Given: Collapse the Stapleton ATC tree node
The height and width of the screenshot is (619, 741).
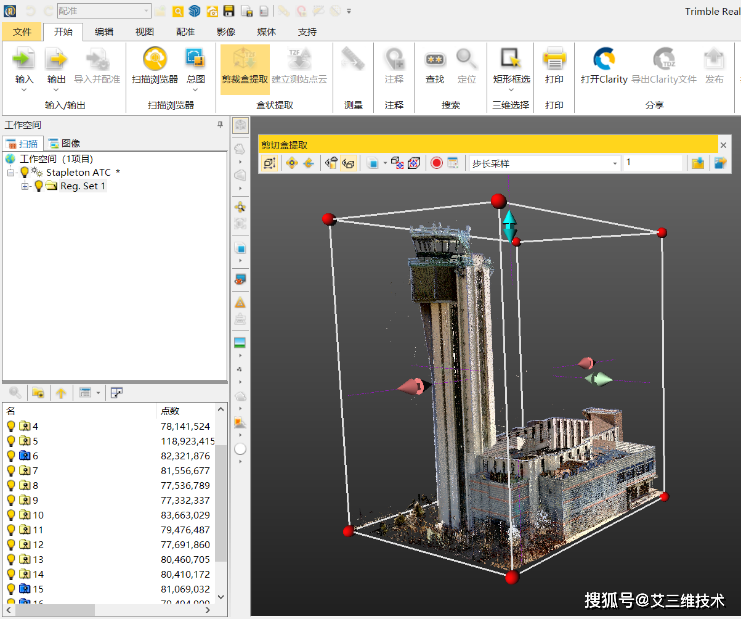Looking at the screenshot, I should point(10,172).
